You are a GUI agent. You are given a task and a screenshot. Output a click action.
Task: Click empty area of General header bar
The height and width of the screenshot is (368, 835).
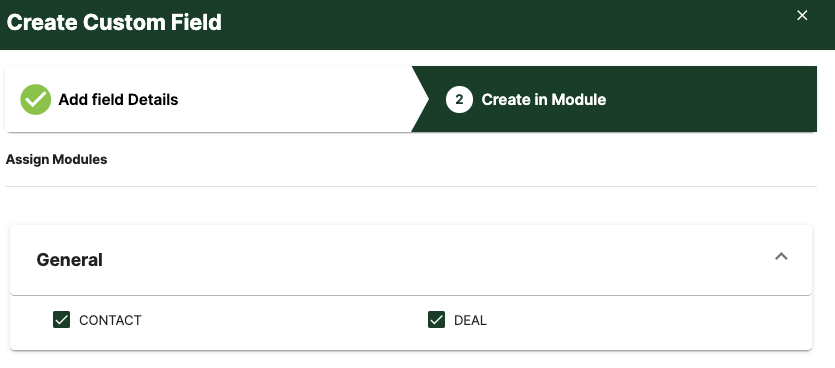(x=426, y=260)
